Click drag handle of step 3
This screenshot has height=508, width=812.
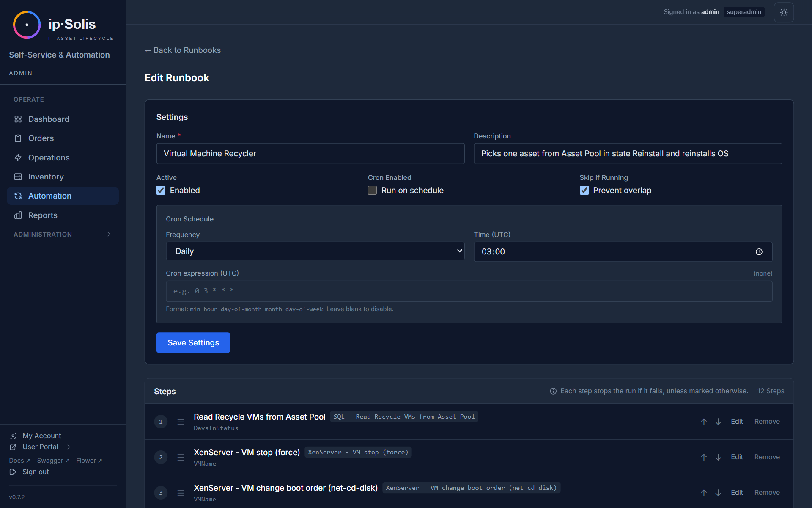[181, 493]
